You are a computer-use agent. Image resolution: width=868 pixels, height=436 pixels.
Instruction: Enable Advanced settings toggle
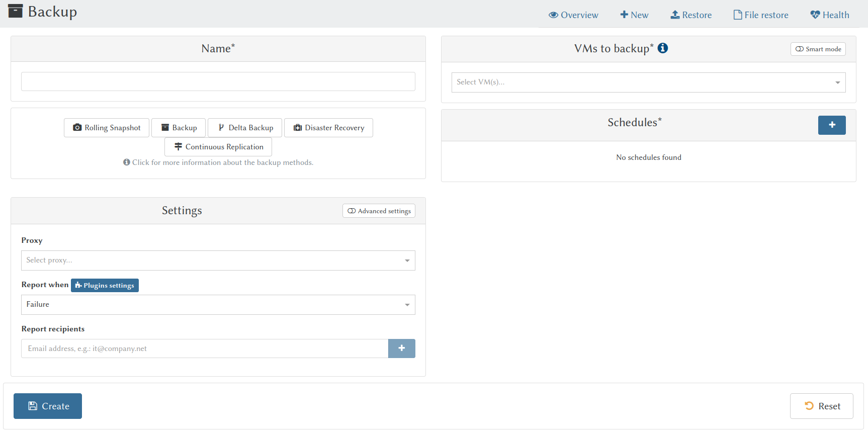point(379,211)
